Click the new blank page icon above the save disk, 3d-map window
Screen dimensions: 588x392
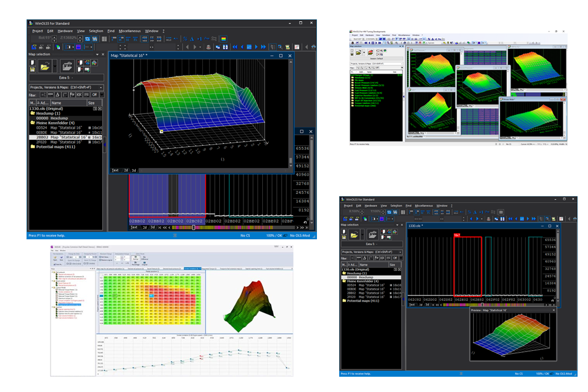tap(32, 62)
